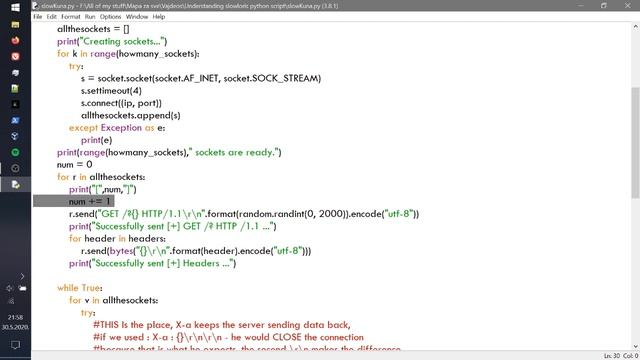Click the 'socket.SOCK_STREAM' text
640x360 pixels.
coord(271,78)
